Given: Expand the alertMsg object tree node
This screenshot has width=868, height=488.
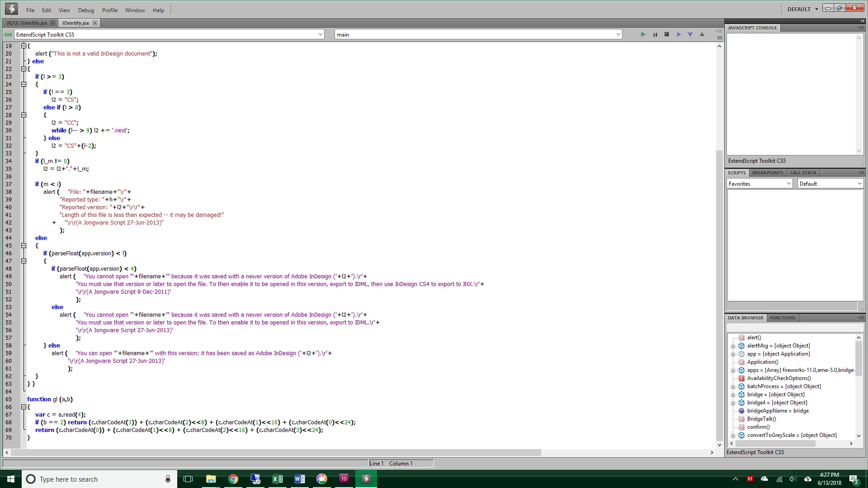Looking at the screenshot, I should 733,346.
